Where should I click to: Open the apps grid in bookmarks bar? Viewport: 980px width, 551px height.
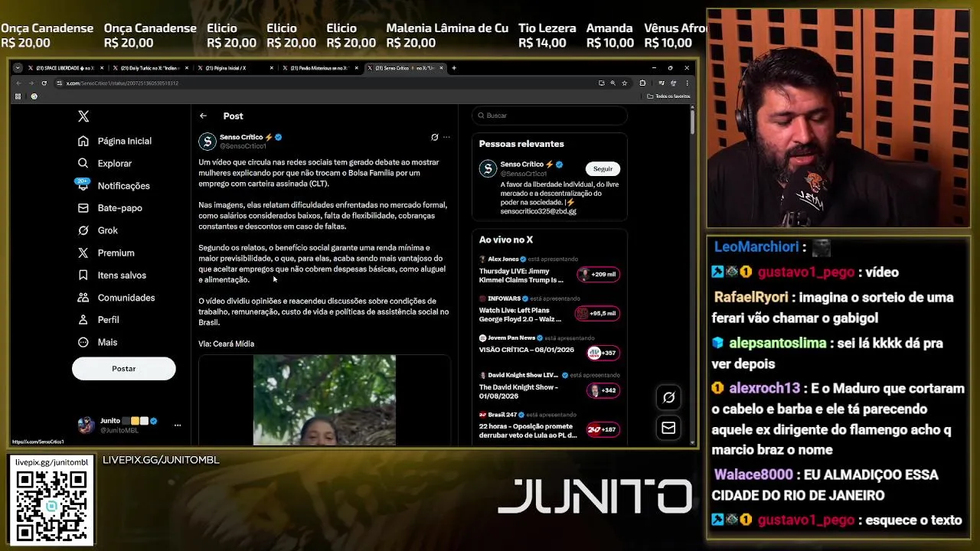point(18,96)
